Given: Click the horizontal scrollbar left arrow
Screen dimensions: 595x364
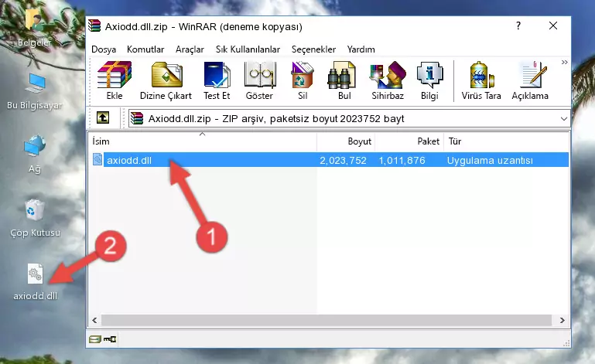Looking at the screenshot, I should click(95, 320).
